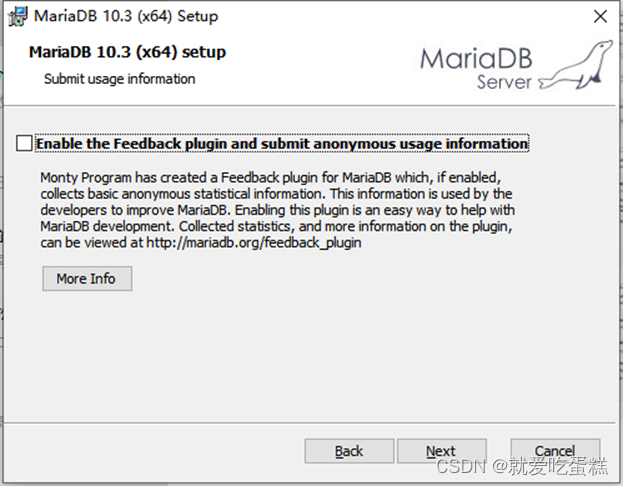Open the More Info button
This screenshot has height=486, width=623.
(x=87, y=279)
